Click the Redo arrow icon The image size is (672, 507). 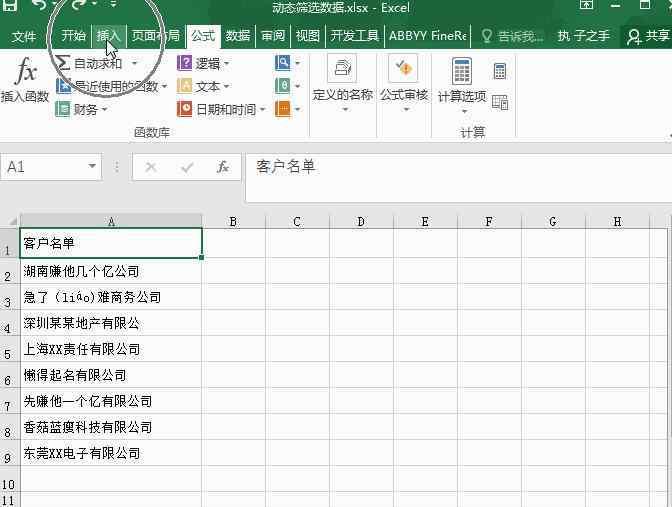[x=79, y=4]
